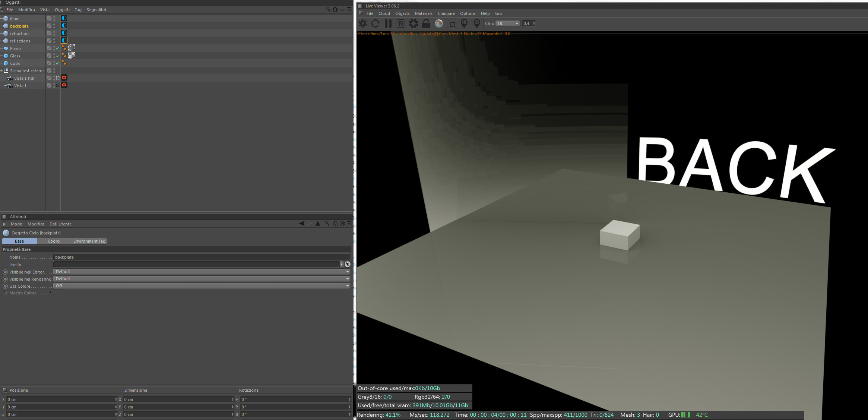
Task: Open the Usa Colore dropdown
Action: 202,286
